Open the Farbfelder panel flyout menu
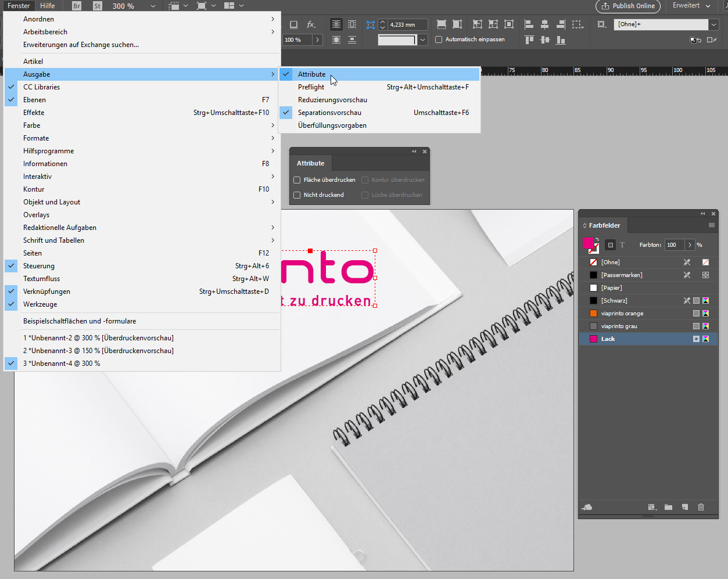This screenshot has height=579, width=728. coord(711,225)
